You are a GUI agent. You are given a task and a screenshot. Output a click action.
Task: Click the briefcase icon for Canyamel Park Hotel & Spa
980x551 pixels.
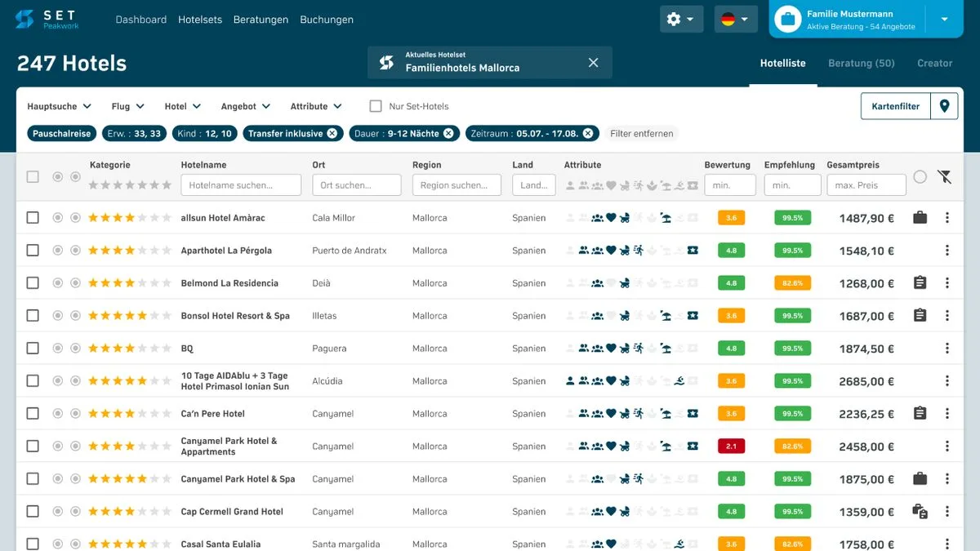coord(920,478)
